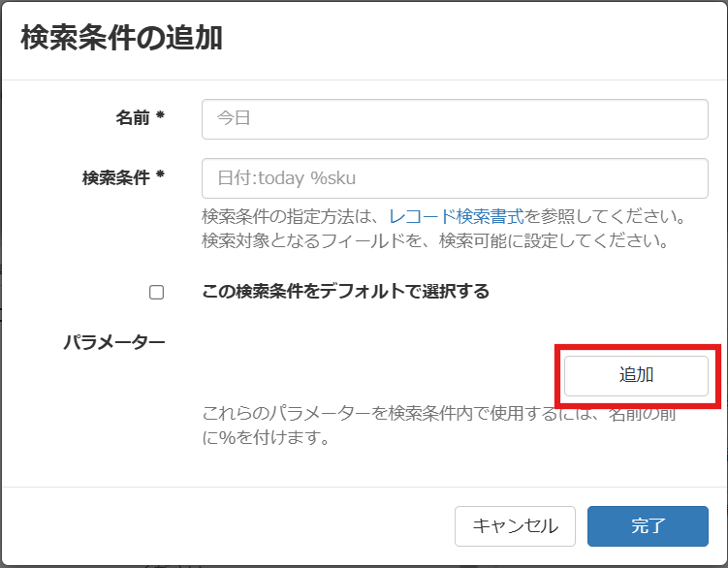
Task: Cancel the dialog with キャンセル
Action: click(x=515, y=526)
